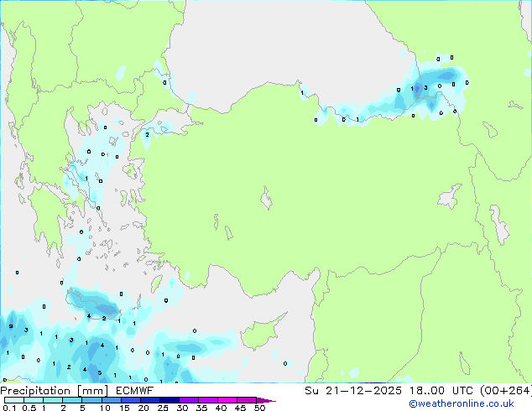Image resolution: width=532 pixels, height=411 pixels.
Task: Select the 35–40 mm violet legend swatch
Action: (x=207, y=400)
